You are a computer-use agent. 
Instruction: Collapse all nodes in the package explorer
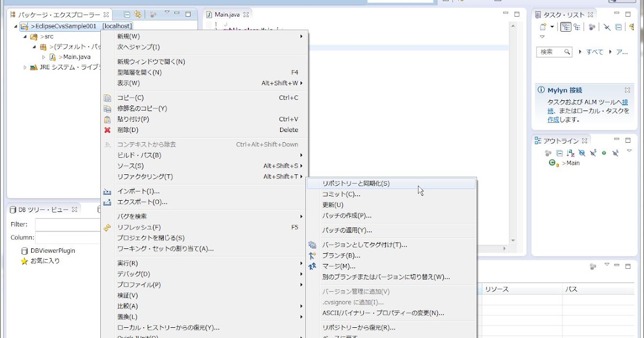[127, 14]
